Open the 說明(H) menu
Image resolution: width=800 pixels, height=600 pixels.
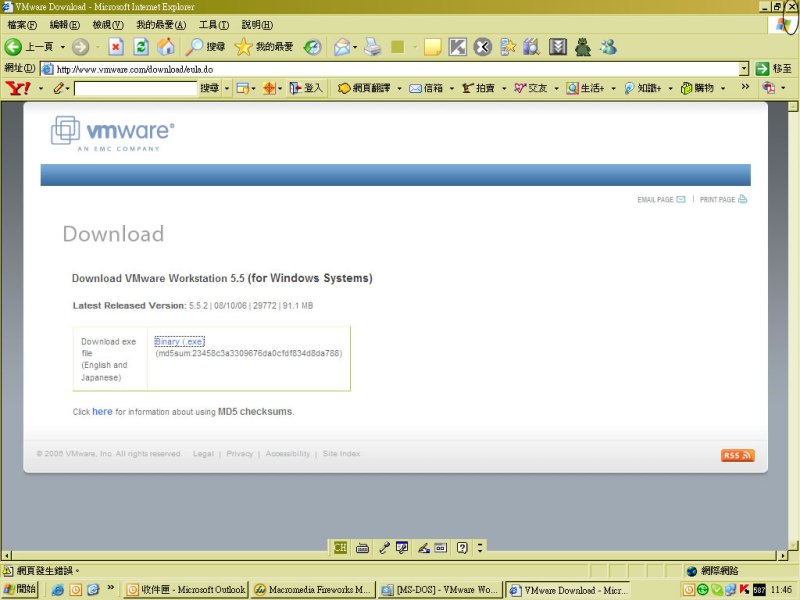[257, 24]
